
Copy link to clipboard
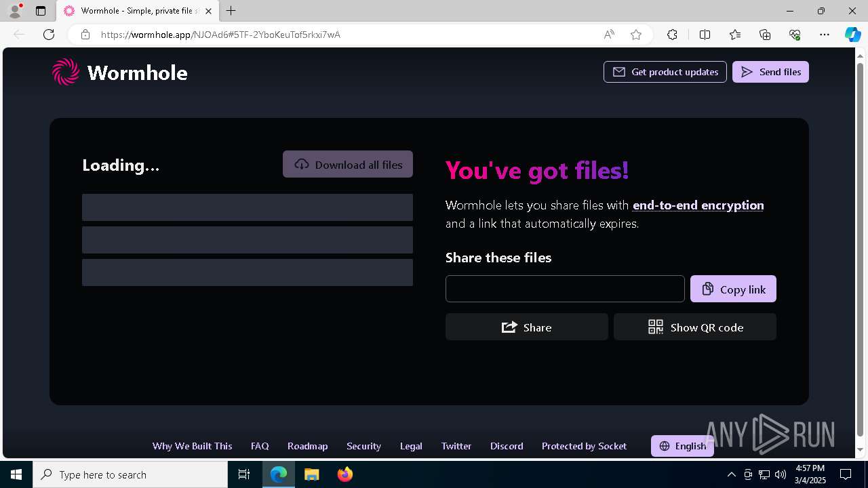click(733, 289)
